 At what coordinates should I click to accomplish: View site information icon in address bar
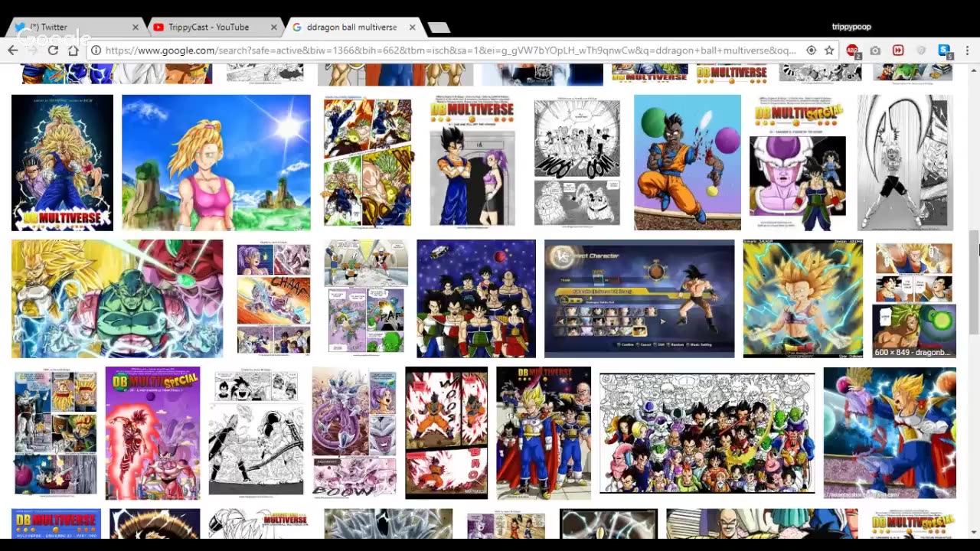96,51
